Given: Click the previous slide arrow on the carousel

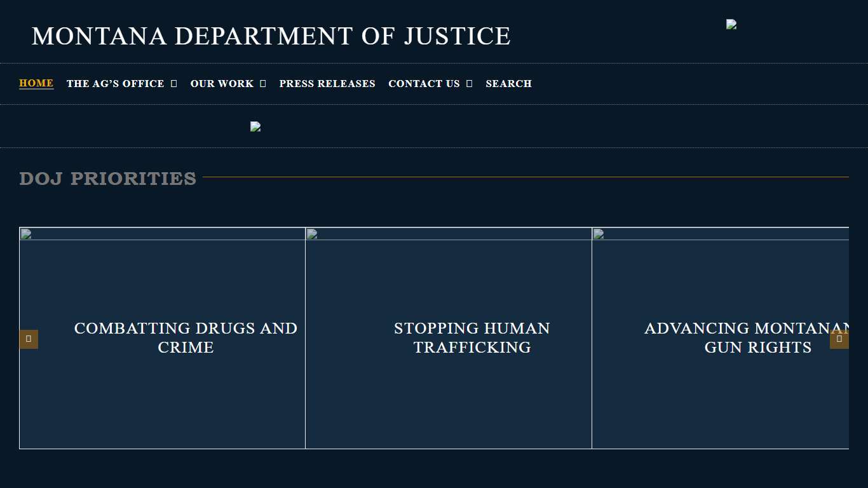Looking at the screenshot, I should point(29,339).
